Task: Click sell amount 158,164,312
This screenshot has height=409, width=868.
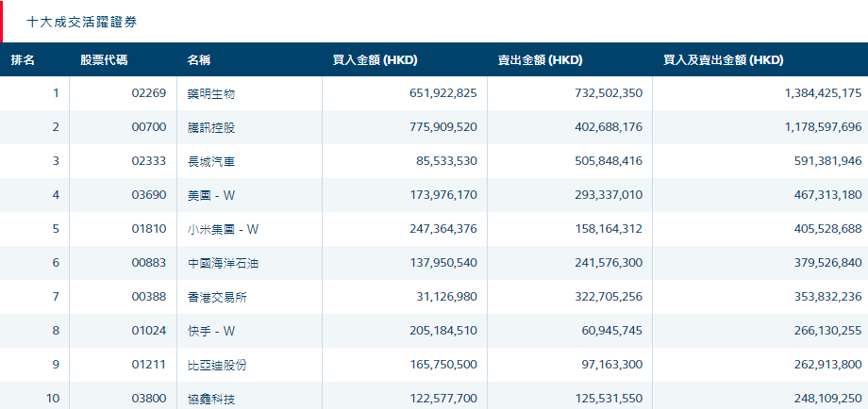Action: [609, 228]
